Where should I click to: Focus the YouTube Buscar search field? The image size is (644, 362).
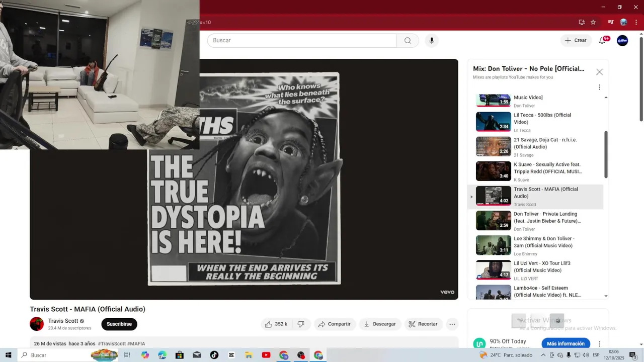pyautogui.click(x=302, y=40)
